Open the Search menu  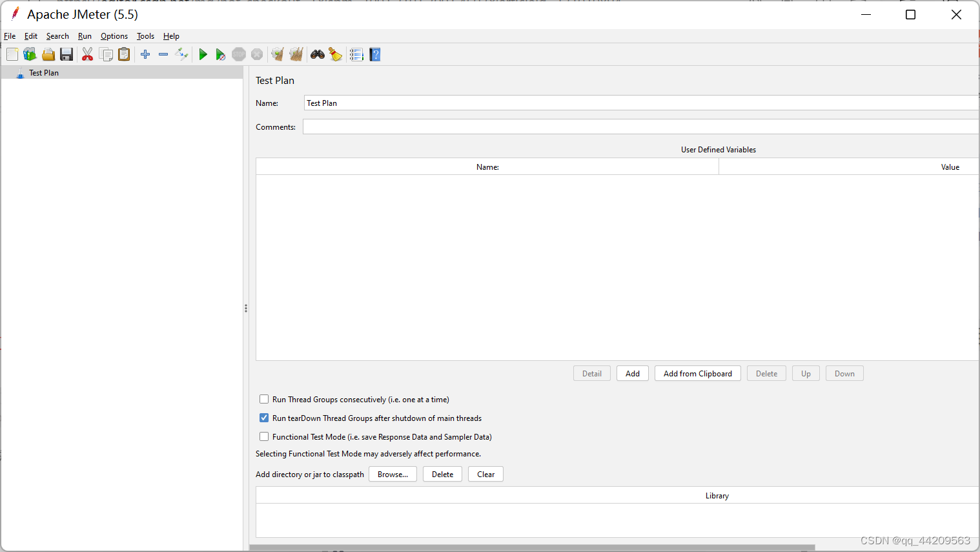click(x=57, y=36)
